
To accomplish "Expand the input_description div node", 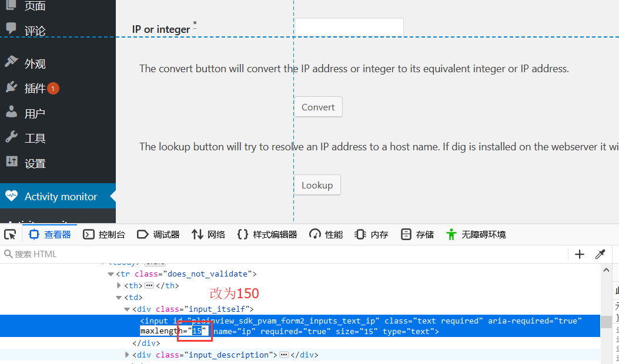I will click(x=128, y=355).
